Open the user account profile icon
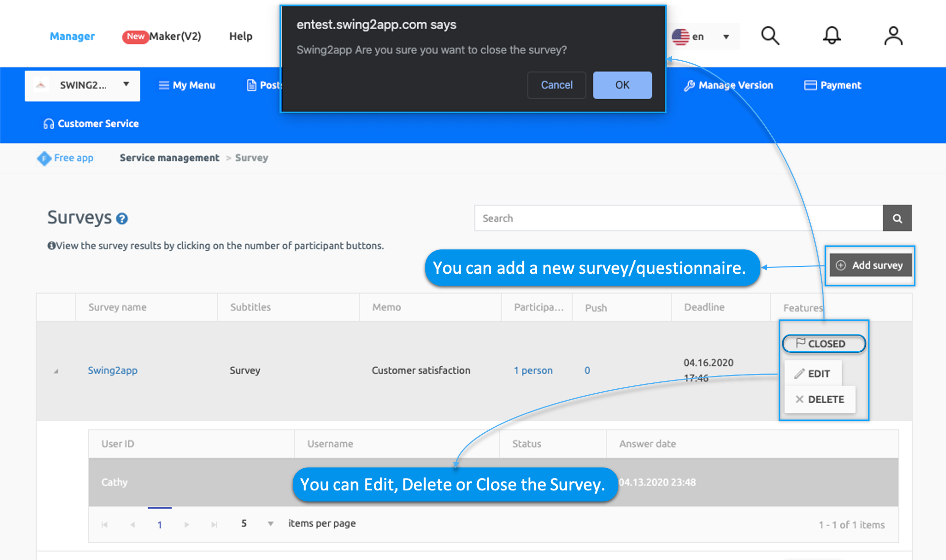 [x=893, y=36]
